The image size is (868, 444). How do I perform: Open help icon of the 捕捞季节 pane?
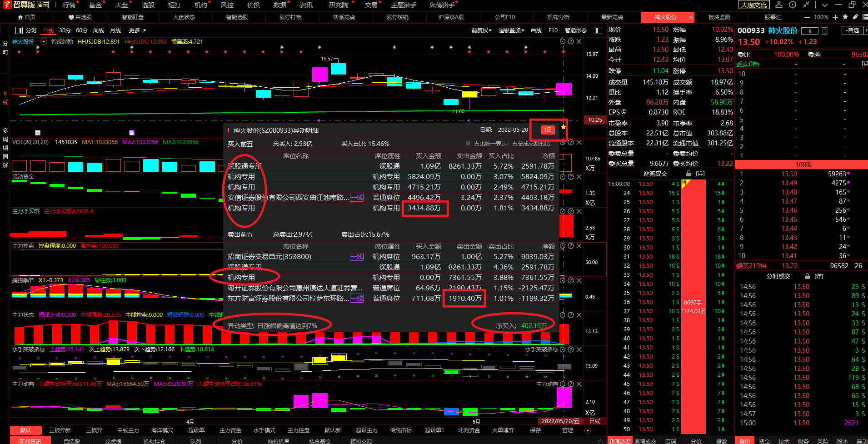[571, 280]
